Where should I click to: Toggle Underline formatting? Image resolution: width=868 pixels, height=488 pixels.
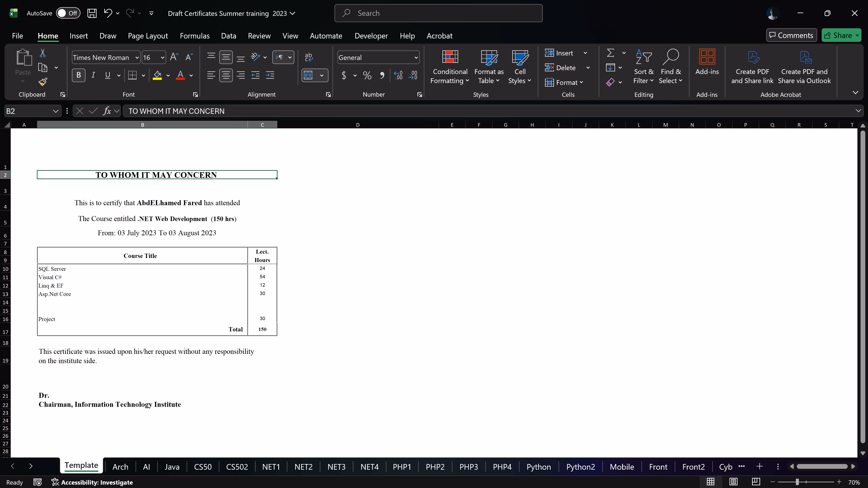click(108, 75)
